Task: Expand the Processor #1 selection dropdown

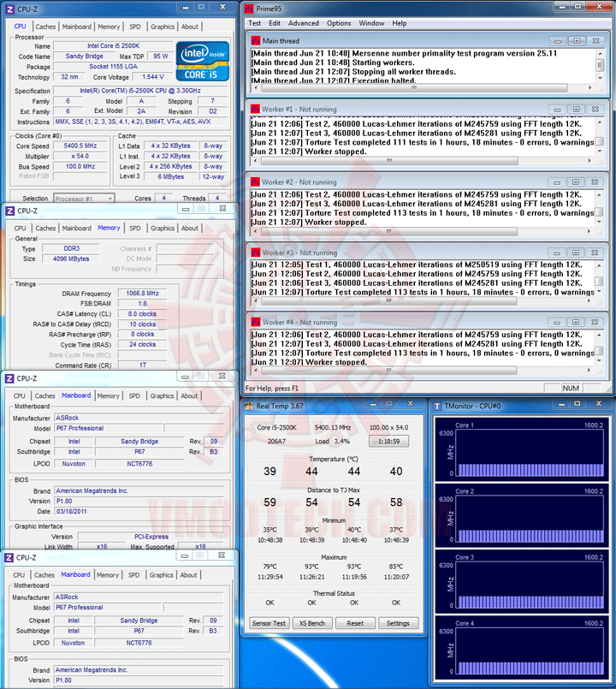Action: click(84, 199)
